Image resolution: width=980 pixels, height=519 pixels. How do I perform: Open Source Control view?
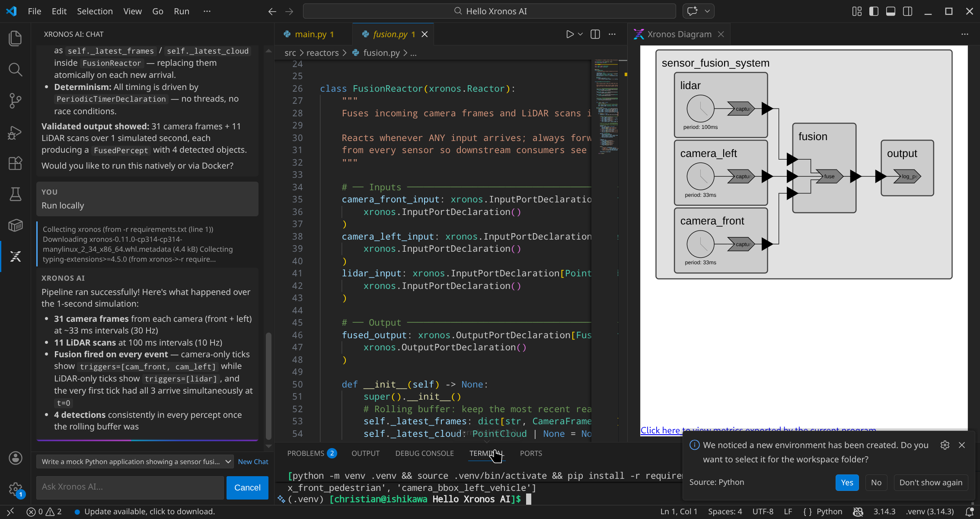pos(15,101)
